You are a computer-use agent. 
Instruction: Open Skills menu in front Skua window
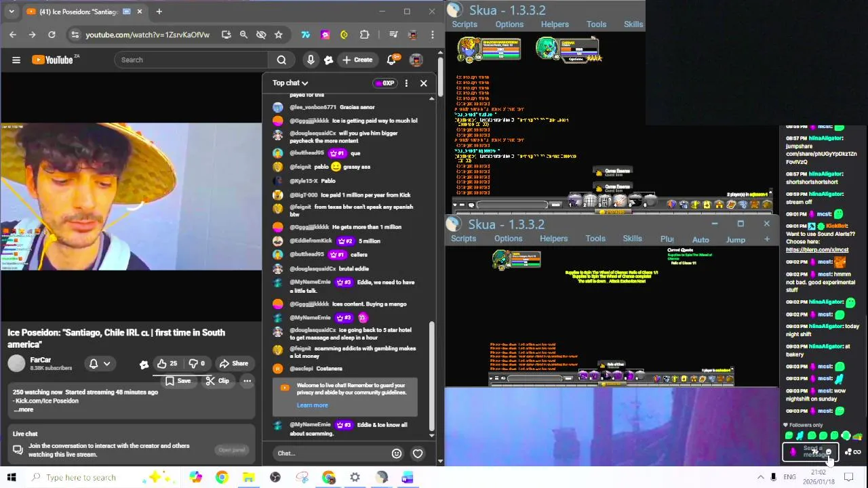633,239
